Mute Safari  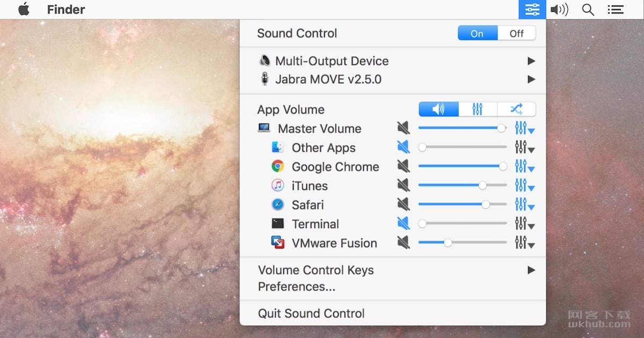[x=403, y=204]
